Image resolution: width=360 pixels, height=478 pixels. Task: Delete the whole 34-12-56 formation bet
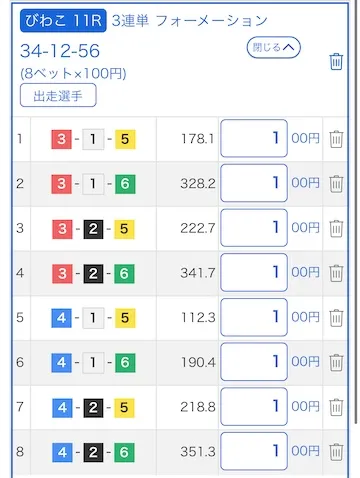pyautogui.click(x=336, y=61)
